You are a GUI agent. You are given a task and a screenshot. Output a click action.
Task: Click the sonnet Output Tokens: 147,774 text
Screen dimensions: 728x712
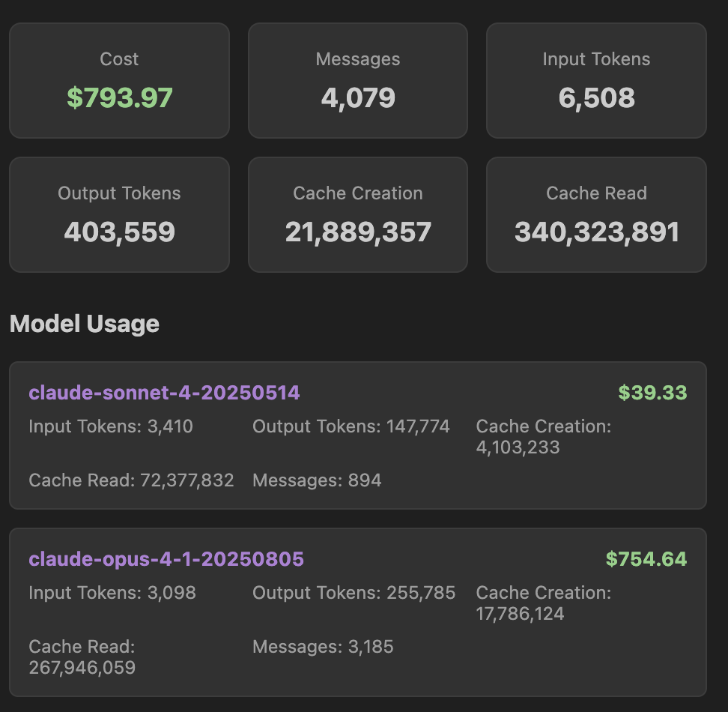coord(351,426)
